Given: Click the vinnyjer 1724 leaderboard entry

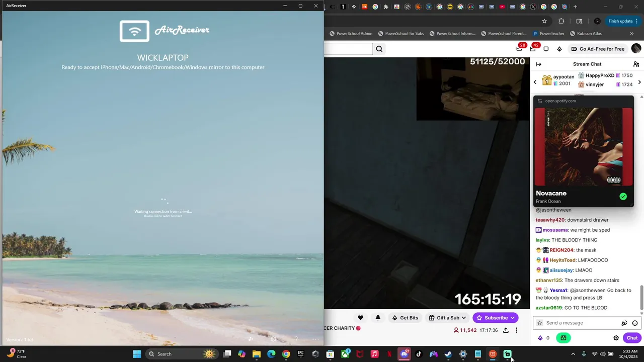Looking at the screenshot, I should (605, 84).
